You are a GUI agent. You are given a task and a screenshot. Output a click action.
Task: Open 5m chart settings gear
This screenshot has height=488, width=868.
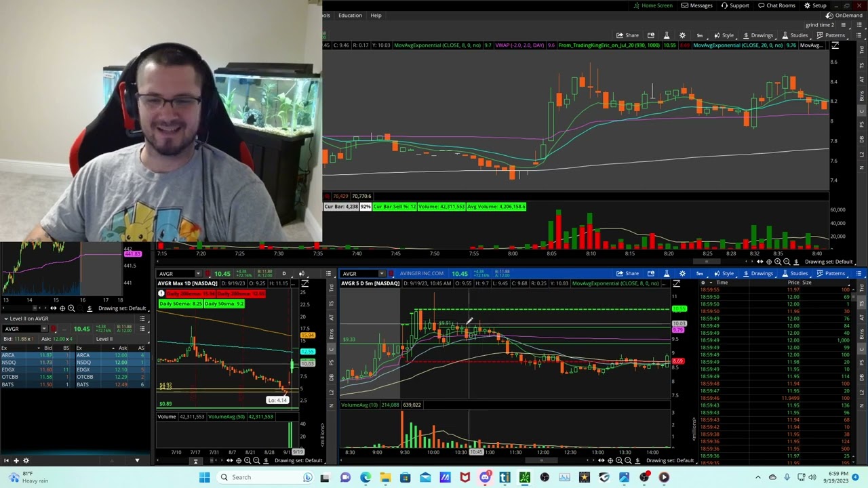pyautogui.click(x=682, y=273)
